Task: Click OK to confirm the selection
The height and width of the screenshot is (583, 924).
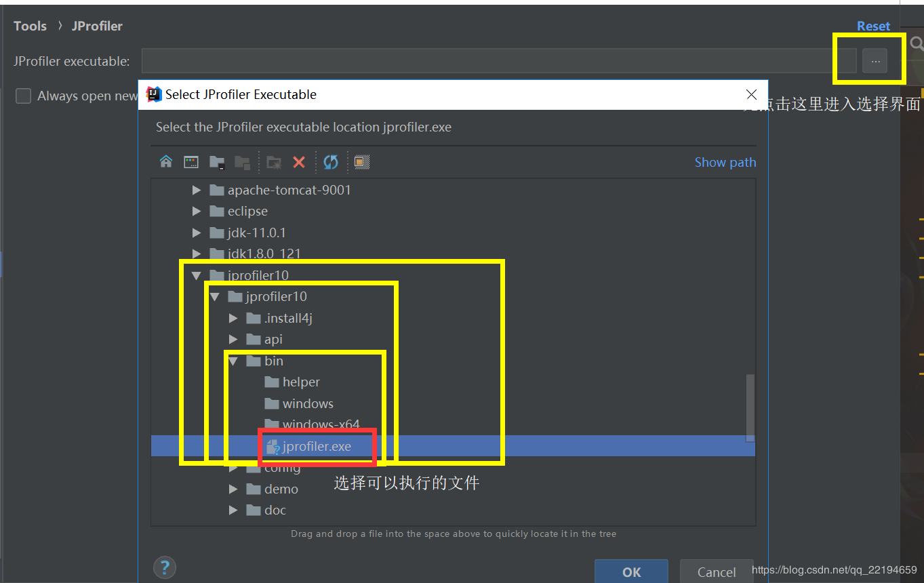Action: (631, 572)
